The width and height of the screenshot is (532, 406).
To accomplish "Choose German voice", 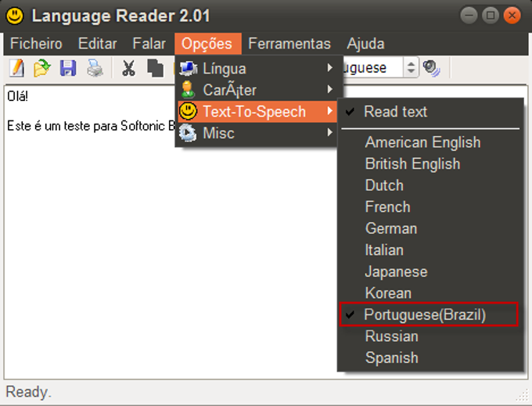I will coord(430,228).
